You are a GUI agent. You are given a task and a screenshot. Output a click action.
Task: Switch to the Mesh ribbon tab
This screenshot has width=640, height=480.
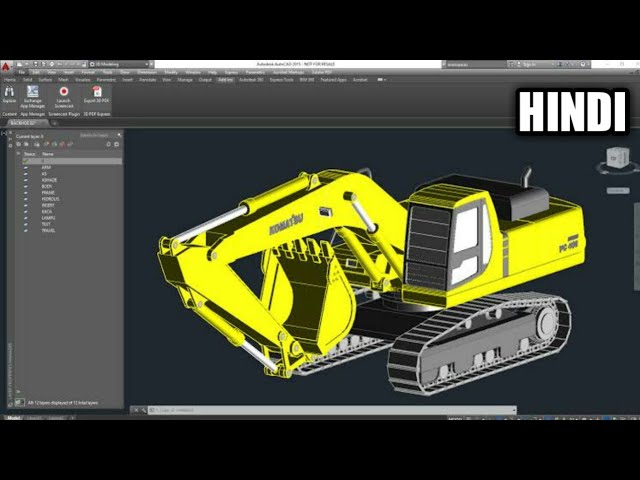click(x=63, y=80)
